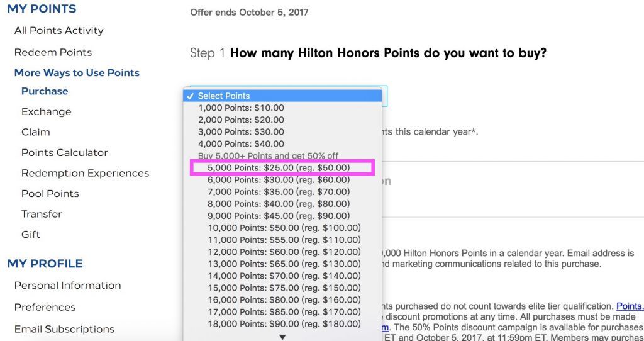Open the Gift points page
Screen dimensions: 644x341
tap(31, 235)
